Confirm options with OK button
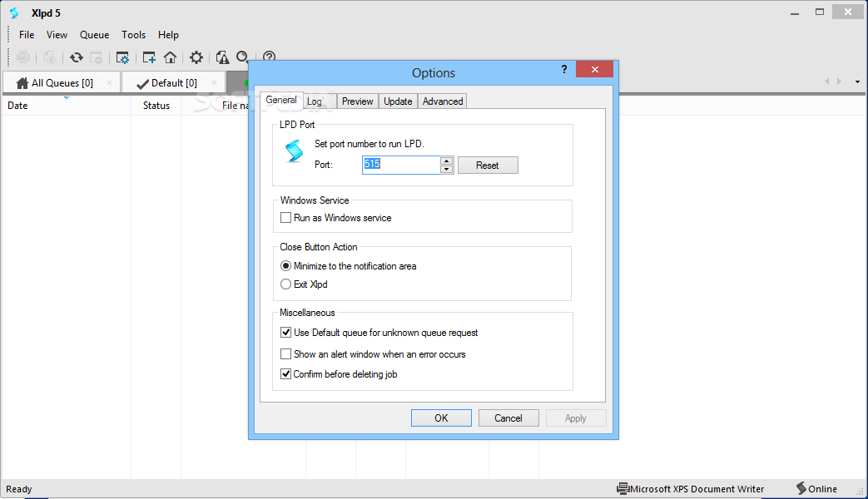The height and width of the screenshot is (499, 868). [x=441, y=418]
